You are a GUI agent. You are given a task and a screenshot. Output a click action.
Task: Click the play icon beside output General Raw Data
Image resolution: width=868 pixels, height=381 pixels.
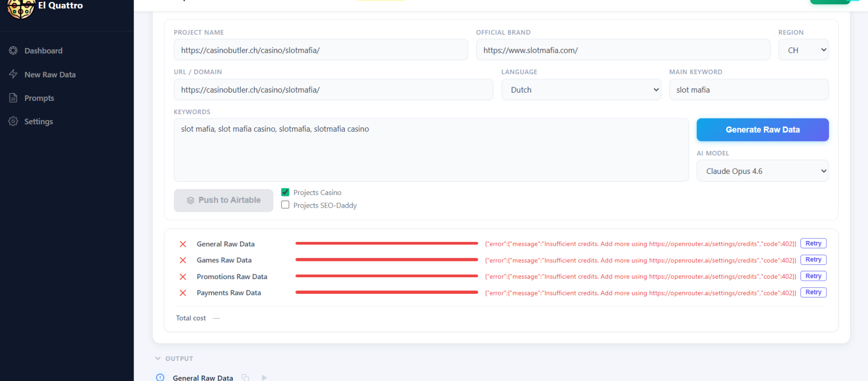point(264,378)
